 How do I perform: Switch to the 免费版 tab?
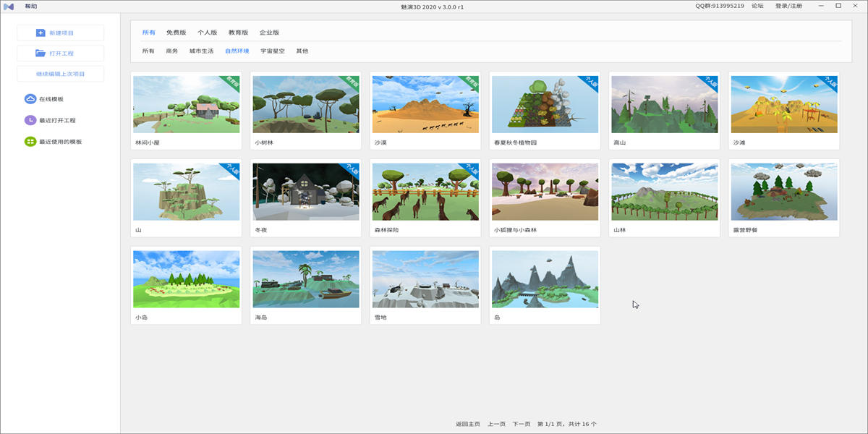point(176,33)
